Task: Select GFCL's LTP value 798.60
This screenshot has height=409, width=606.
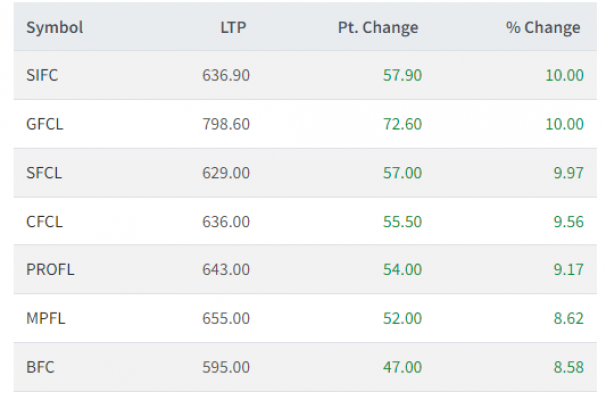Action: coord(226,124)
